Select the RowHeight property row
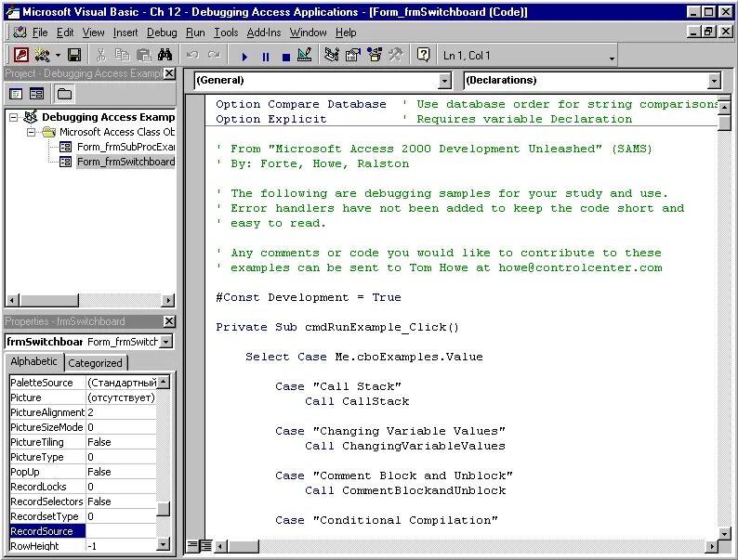 tap(83, 546)
